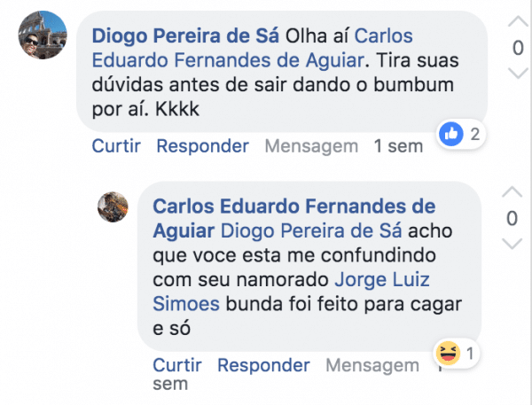Screen dimensions: 532x405
Task: Downvote Diogo Pereira de Sá's comment
Action: click(518, 73)
